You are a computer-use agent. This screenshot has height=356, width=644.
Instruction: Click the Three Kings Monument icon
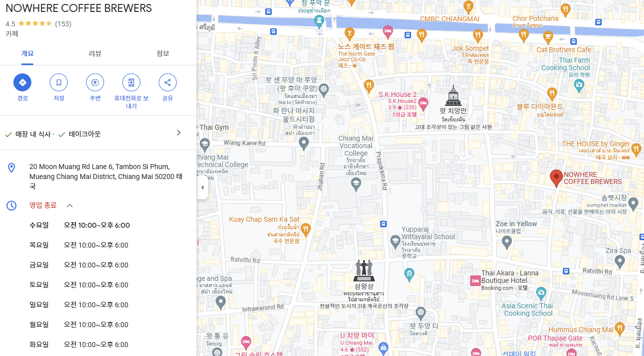coord(363,270)
